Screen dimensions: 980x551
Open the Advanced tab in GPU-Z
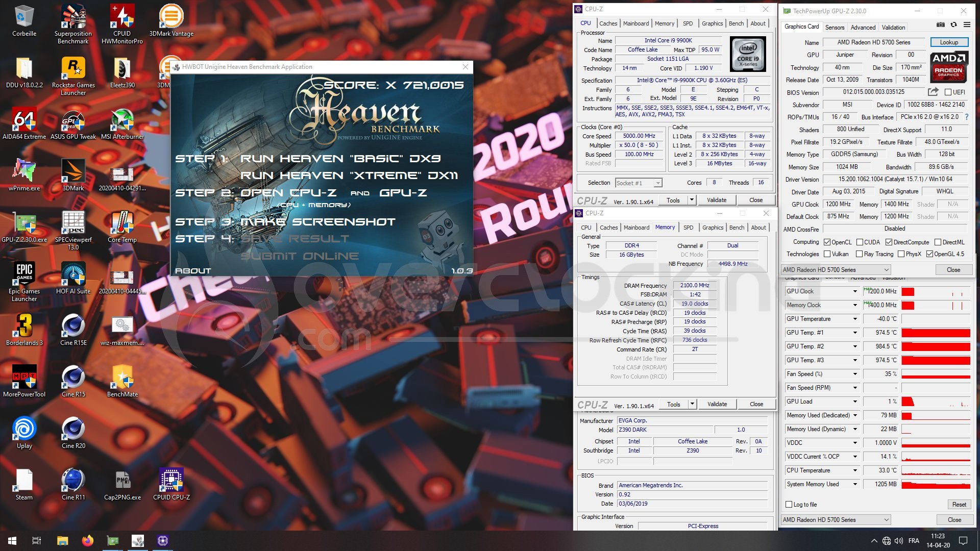pos(863,28)
